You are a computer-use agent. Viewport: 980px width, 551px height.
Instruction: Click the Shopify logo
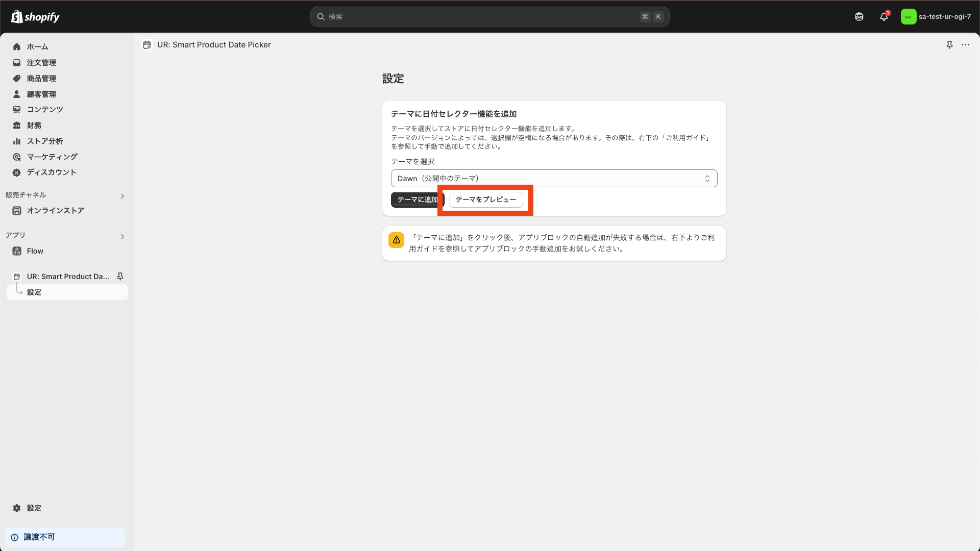click(x=35, y=17)
